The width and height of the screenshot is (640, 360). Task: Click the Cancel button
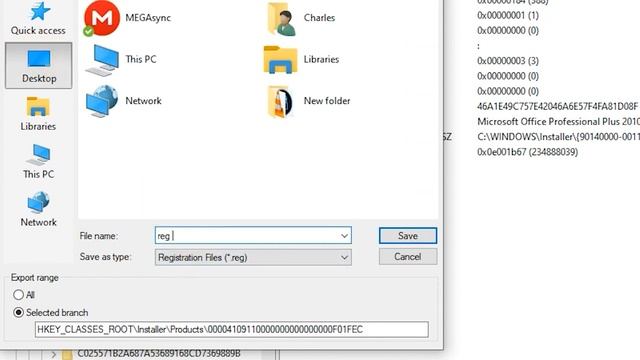pyautogui.click(x=408, y=257)
